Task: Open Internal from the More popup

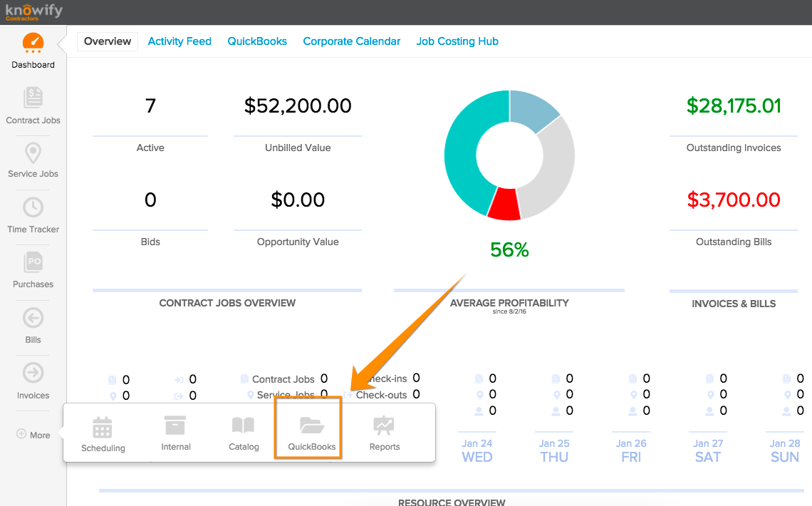Action: coord(175,433)
